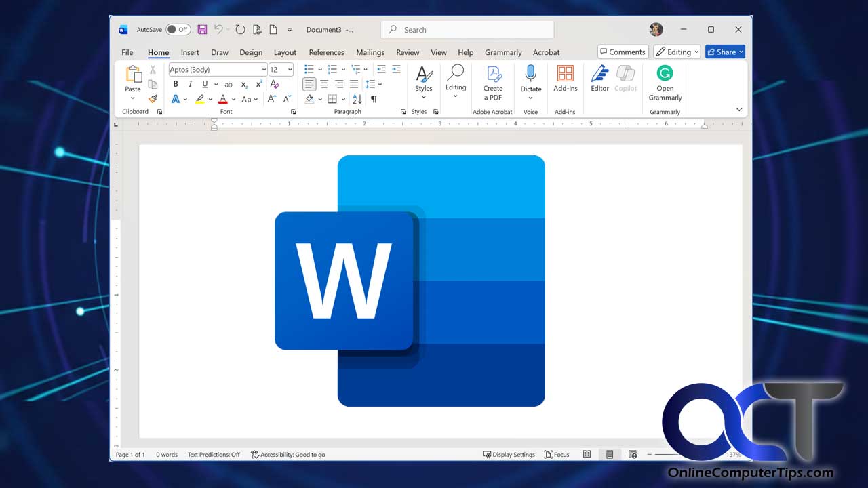Image resolution: width=868 pixels, height=488 pixels.
Task: Apply paragraph shading with paint bucket
Action: (x=309, y=99)
